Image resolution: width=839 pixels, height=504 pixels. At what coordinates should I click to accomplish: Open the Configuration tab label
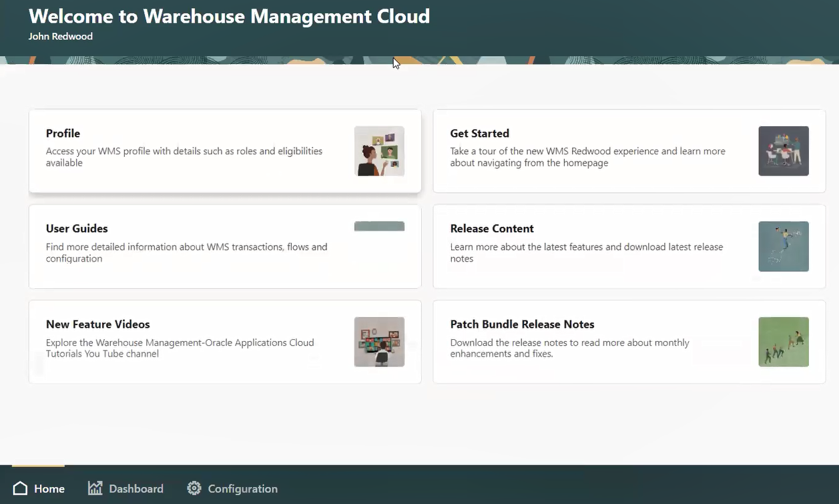point(243,489)
